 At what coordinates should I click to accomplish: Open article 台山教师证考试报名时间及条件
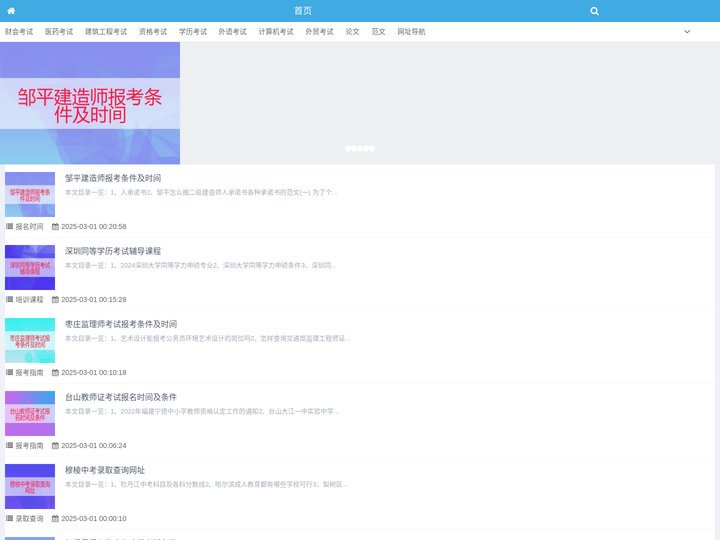[x=121, y=397]
